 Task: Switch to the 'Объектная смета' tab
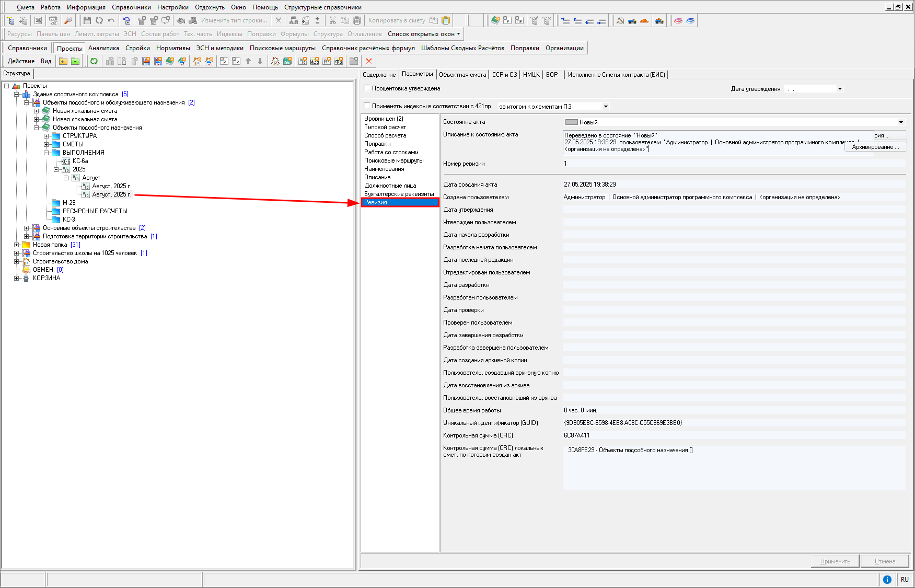[x=462, y=75]
